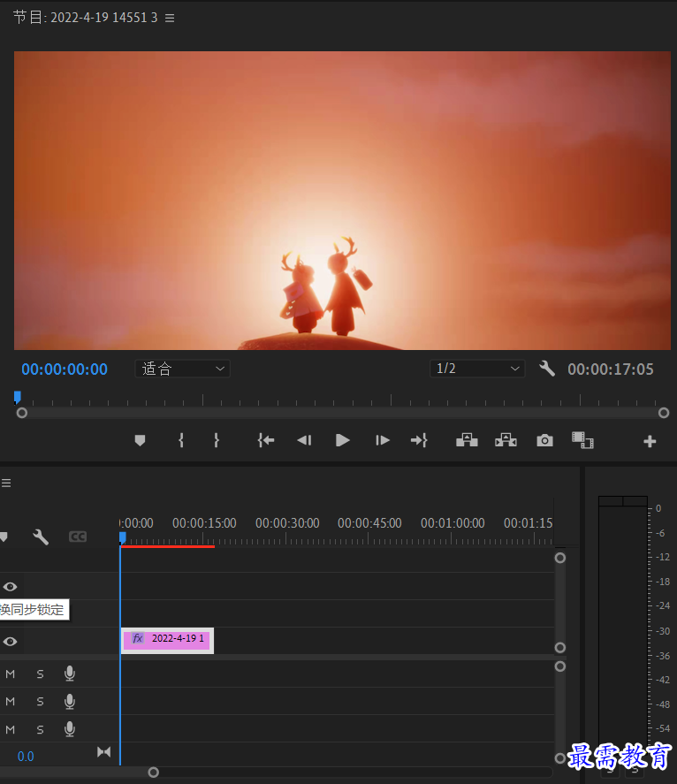Toggle the CC captions track button
Image resolution: width=677 pixels, height=784 pixels.
[78, 537]
